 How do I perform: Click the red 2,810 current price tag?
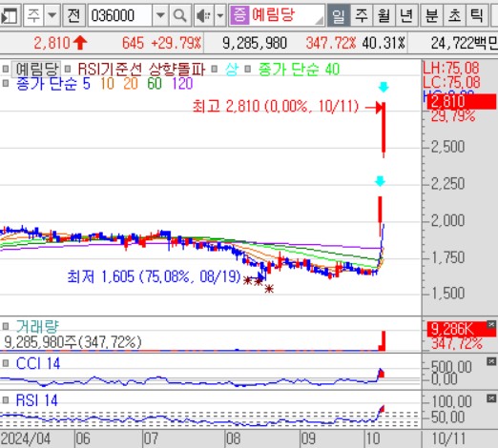(x=462, y=102)
